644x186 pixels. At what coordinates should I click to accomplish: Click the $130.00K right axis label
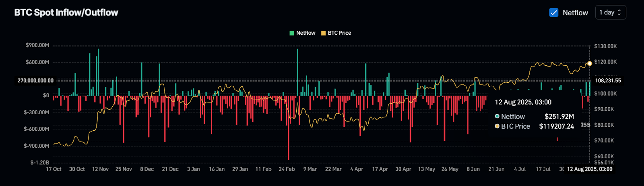(605, 46)
